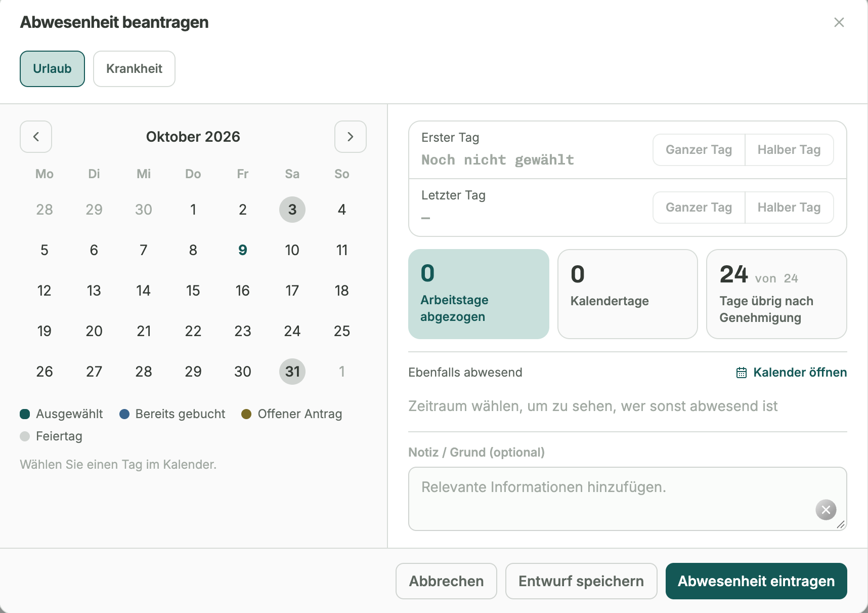Select the Urlaub absence type
This screenshot has height=613, width=868.
(53, 69)
